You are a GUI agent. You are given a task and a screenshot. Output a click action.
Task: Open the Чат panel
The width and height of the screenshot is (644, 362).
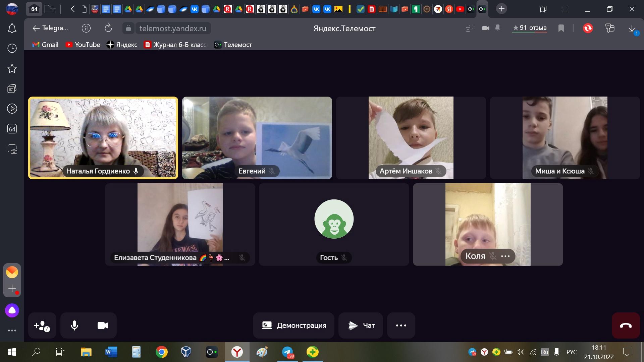(361, 325)
